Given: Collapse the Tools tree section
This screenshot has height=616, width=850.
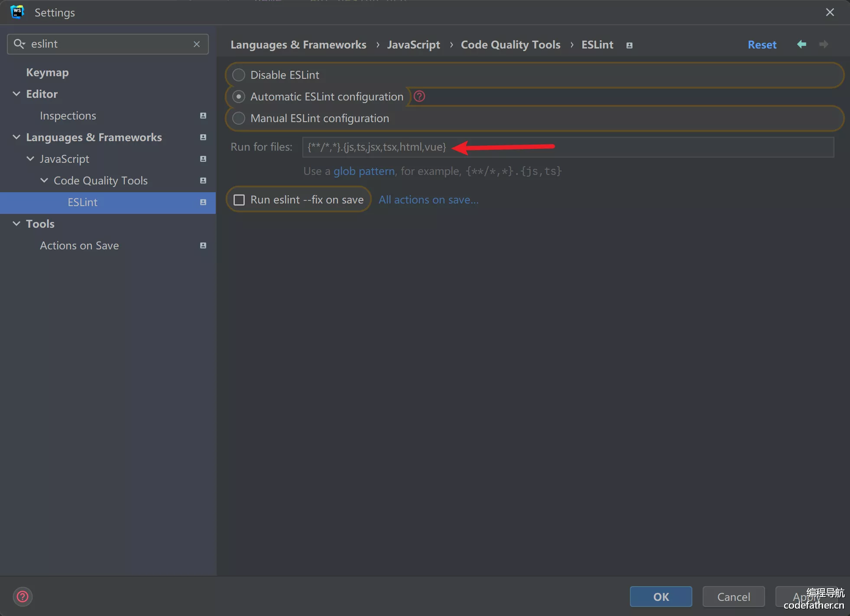Looking at the screenshot, I should tap(16, 224).
